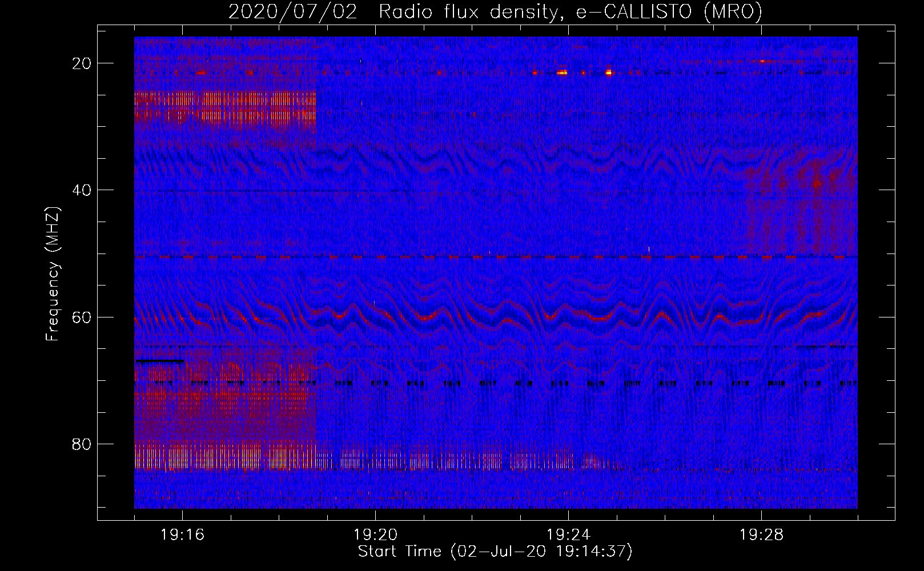Click the 60 MHz frequency tick label
924x571 pixels.
pos(82,317)
